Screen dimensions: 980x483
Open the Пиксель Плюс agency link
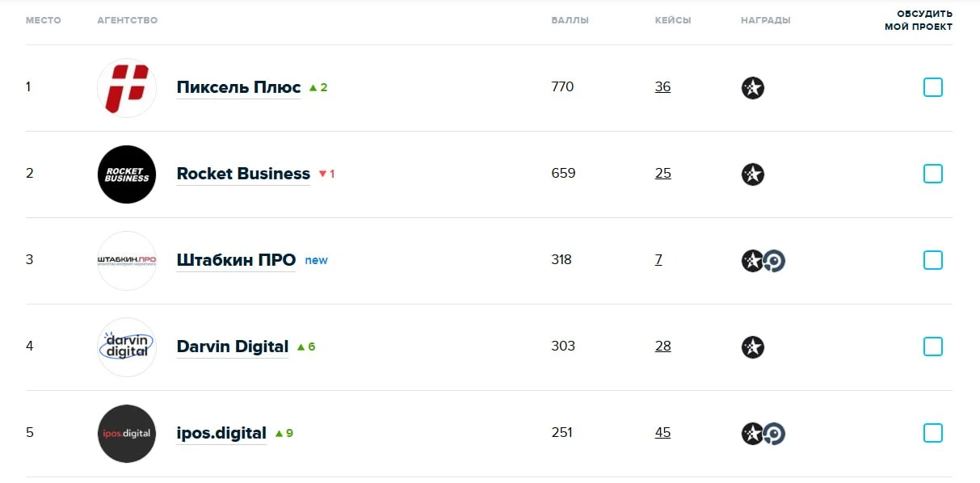[238, 87]
